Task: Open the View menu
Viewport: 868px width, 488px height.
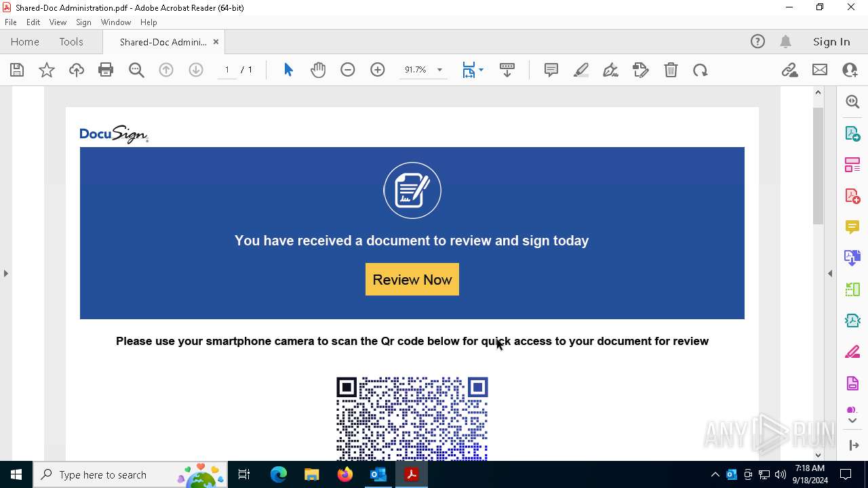Action: (x=58, y=22)
